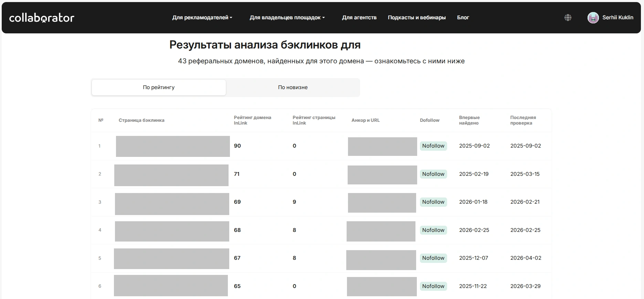Click the Анкор и URL header
Image resolution: width=644 pixels, height=299 pixels.
click(x=366, y=120)
